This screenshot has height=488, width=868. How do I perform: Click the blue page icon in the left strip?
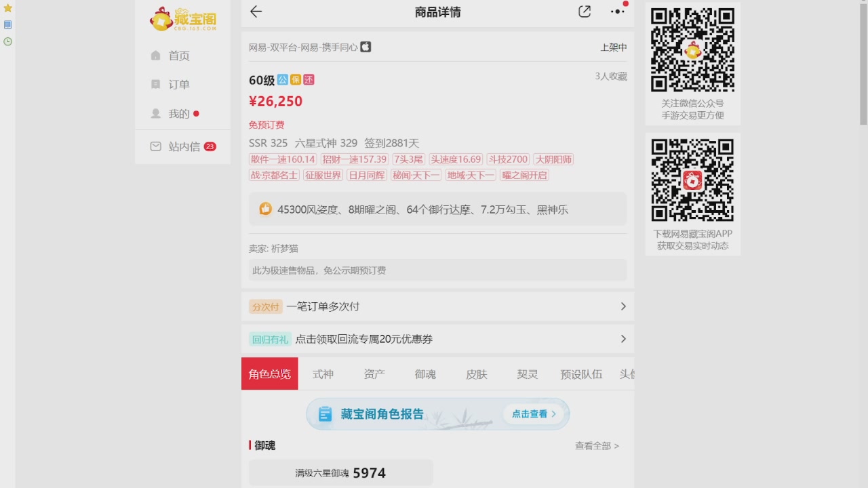tap(8, 25)
